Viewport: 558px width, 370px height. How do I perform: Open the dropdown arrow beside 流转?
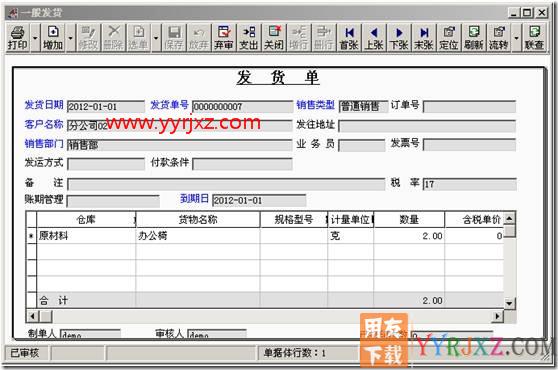pos(516,38)
